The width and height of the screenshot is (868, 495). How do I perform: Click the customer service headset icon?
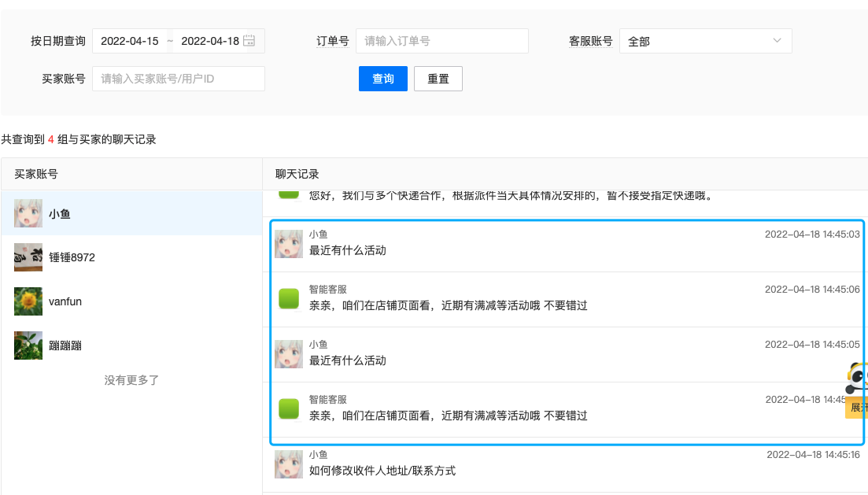pyautogui.click(x=857, y=379)
